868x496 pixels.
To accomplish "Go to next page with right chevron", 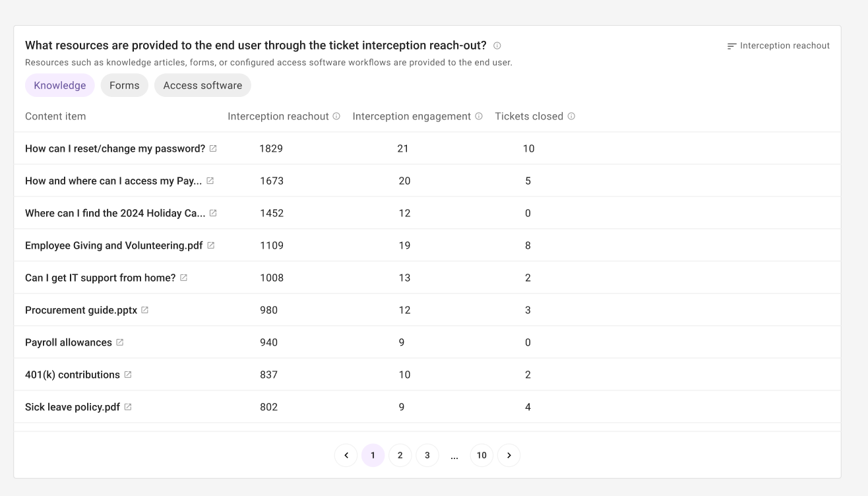I will (509, 455).
